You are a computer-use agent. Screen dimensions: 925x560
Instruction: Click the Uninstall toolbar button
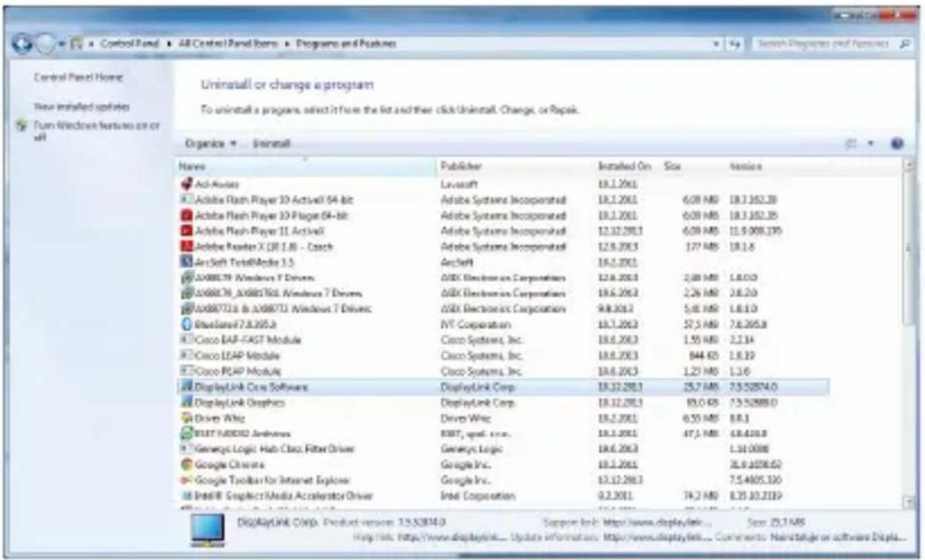click(x=271, y=143)
